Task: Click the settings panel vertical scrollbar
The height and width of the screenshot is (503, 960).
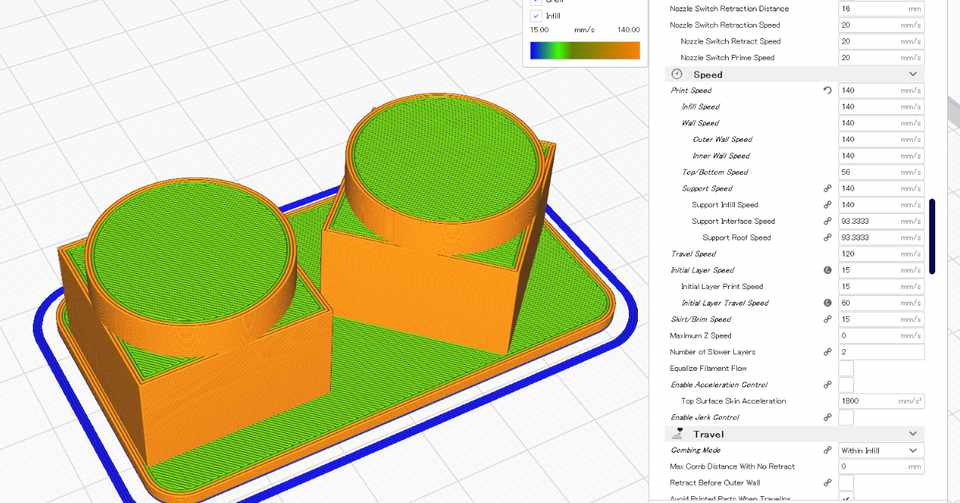Action: (932, 236)
